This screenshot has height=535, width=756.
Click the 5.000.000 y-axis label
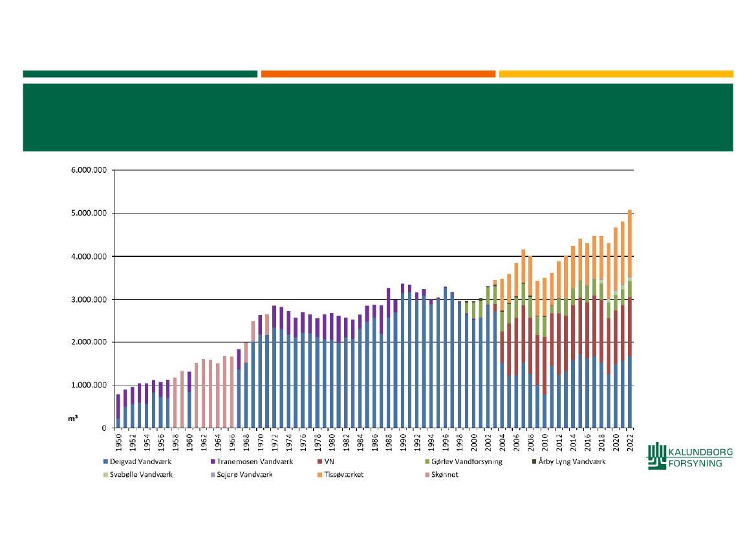(89, 213)
